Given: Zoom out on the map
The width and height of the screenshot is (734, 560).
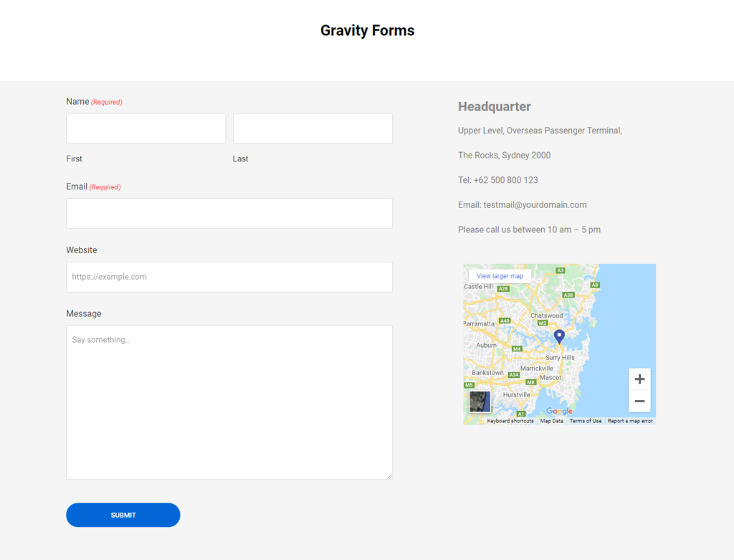Looking at the screenshot, I should pyautogui.click(x=639, y=401).
